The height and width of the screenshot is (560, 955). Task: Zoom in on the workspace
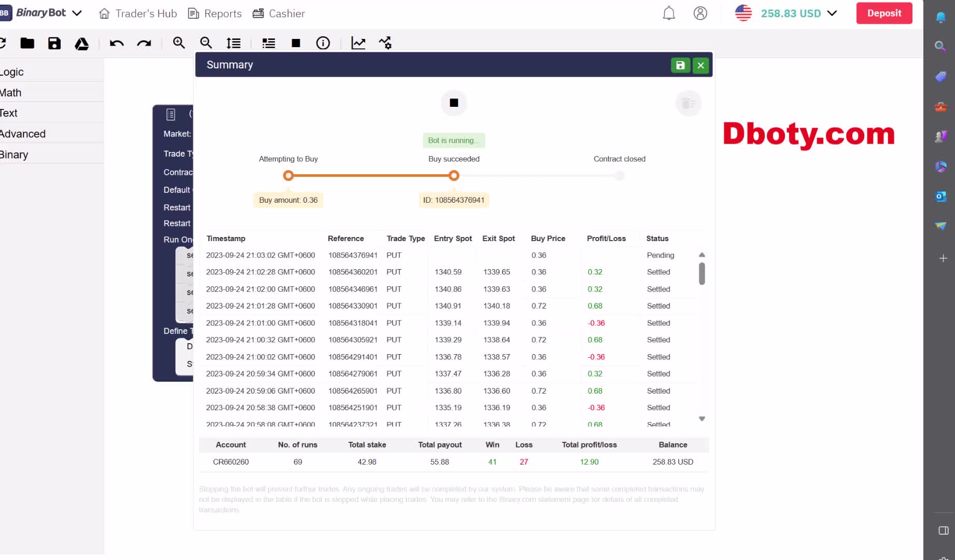pyautogui.click(x=179, y=43)
